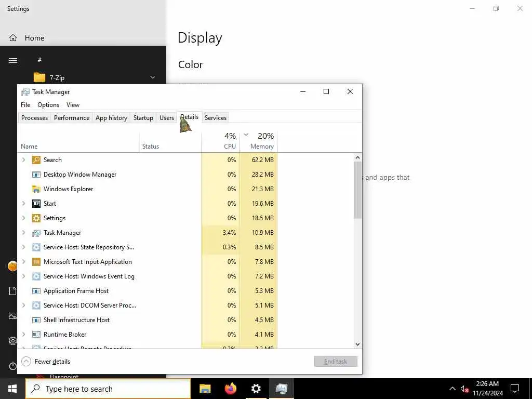532x399 pixels.
Task: Click the Start menu power icon
Action: (x=12, y=366)
